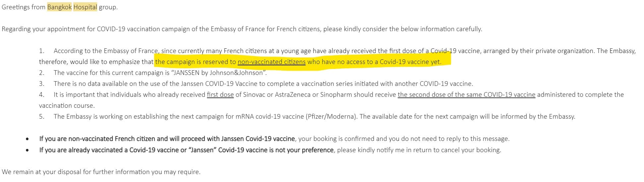Click "We remain at your disposal" closing line
Viewport: 644px width, 182px height.
tap(101, 172)
